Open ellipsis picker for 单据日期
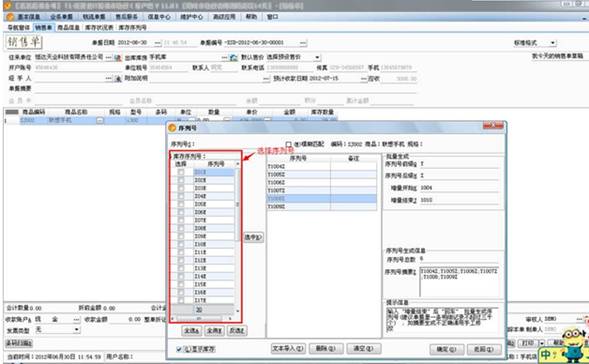This screenshot has height=364, width=589. (158, 43)
